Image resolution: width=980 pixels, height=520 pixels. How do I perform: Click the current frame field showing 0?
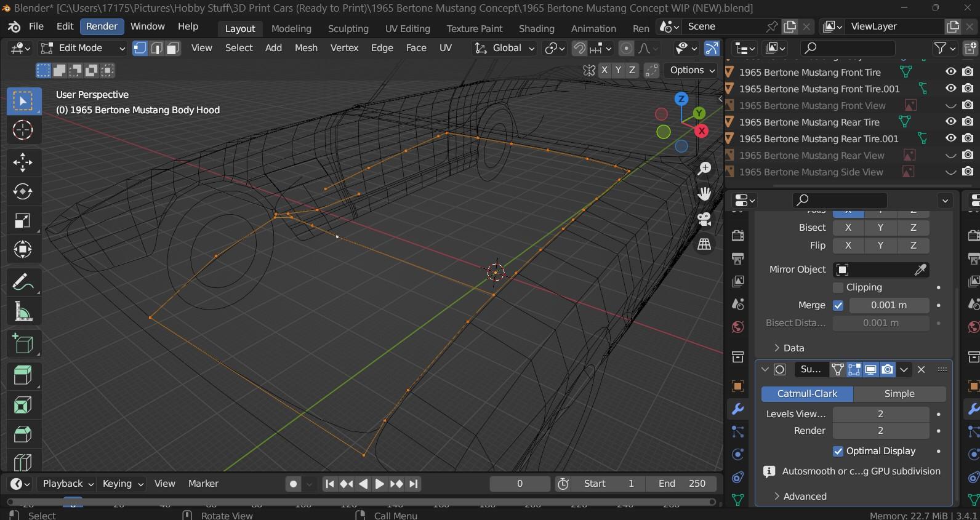(520, 484)
